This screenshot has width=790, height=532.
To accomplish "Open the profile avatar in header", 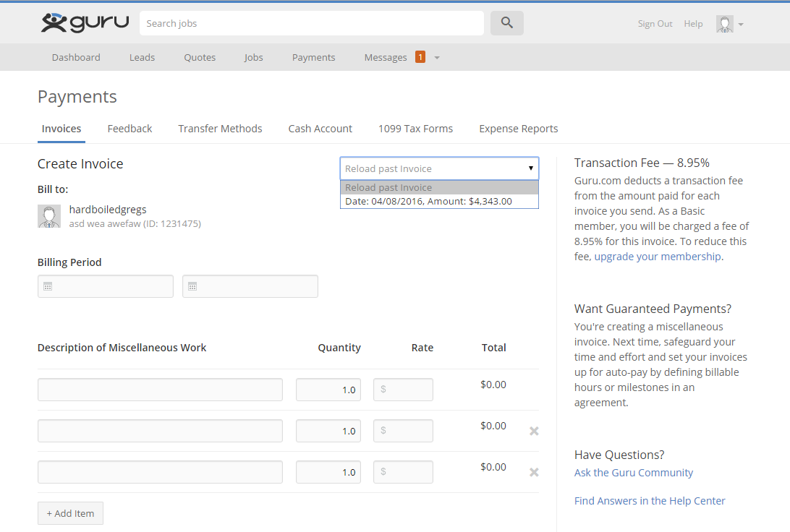I will click(724, 24).
